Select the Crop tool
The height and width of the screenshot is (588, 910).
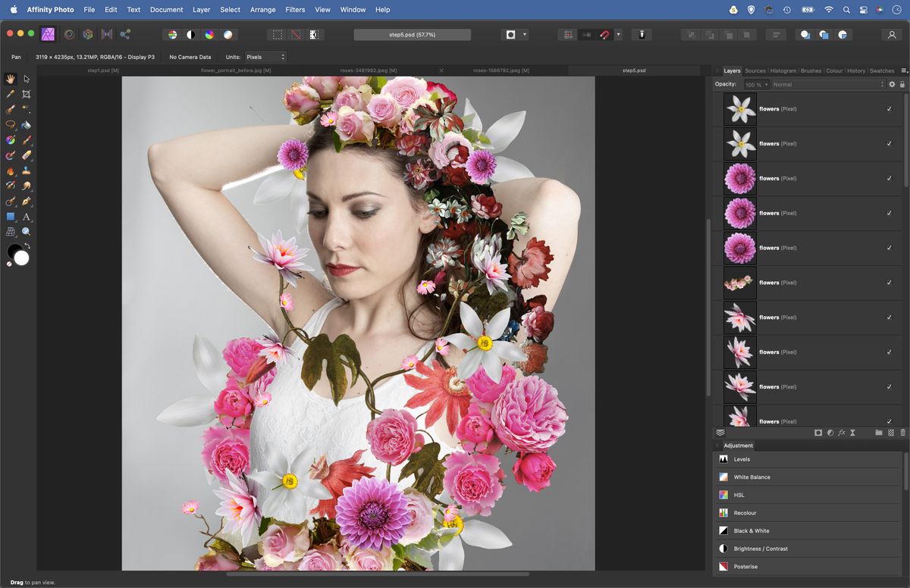pos(26,94)
